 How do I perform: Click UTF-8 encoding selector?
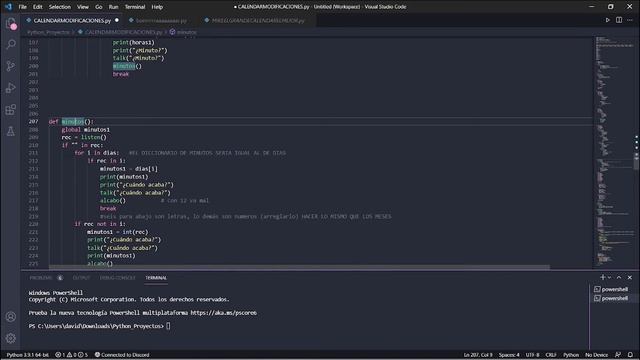click(x=532, y=355)
